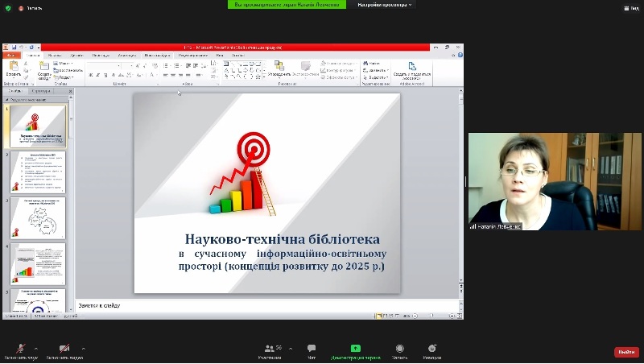Open the Participants panel
This screenshot has height=364, width=644.
pyautogui.click(x=270, y=349)
